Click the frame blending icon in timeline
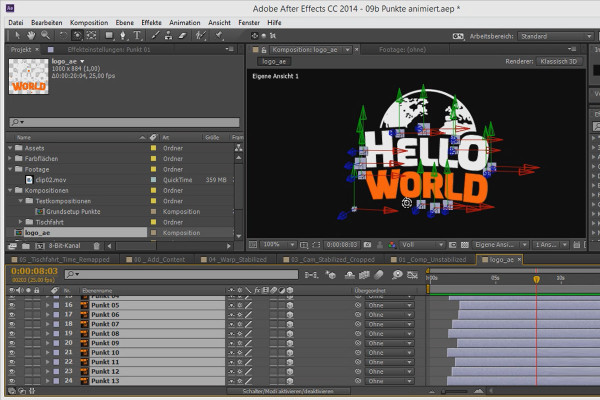This screenshot has width=600, height=400. [x=364, y=275]
